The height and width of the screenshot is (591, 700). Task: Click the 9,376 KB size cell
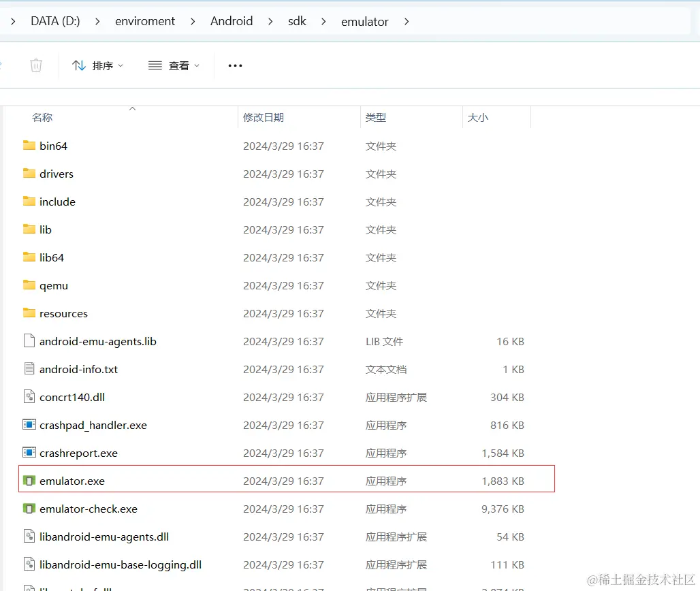pyautogui.click(x=503, y=509)
